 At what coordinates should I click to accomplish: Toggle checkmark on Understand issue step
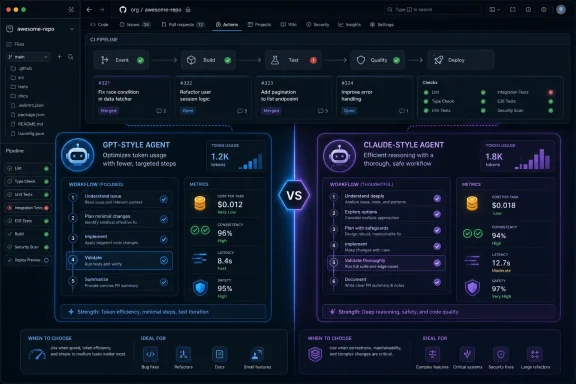coord(164,199)
